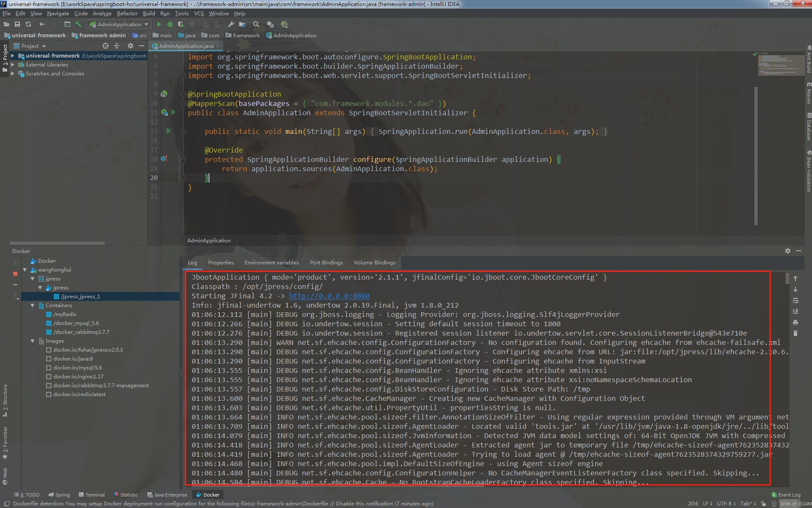Click the Save All toolbar icon
812x508 pixels.
tap(17, 25)
